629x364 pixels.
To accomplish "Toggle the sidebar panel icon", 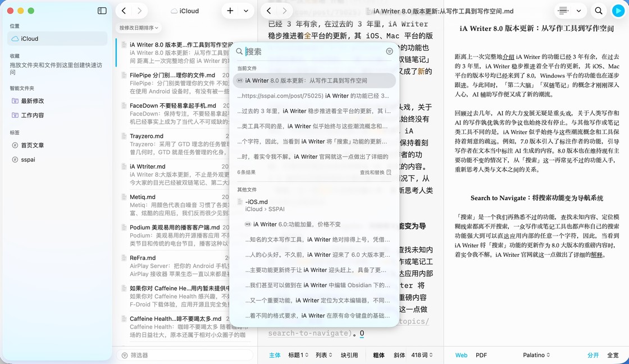I will pyautogui.click(x=102, y=11).
